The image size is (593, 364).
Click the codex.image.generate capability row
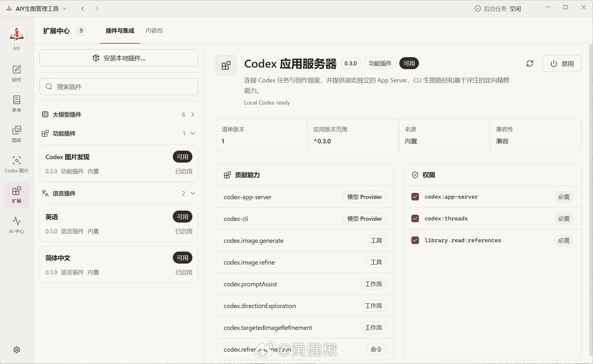click(305, 240)
